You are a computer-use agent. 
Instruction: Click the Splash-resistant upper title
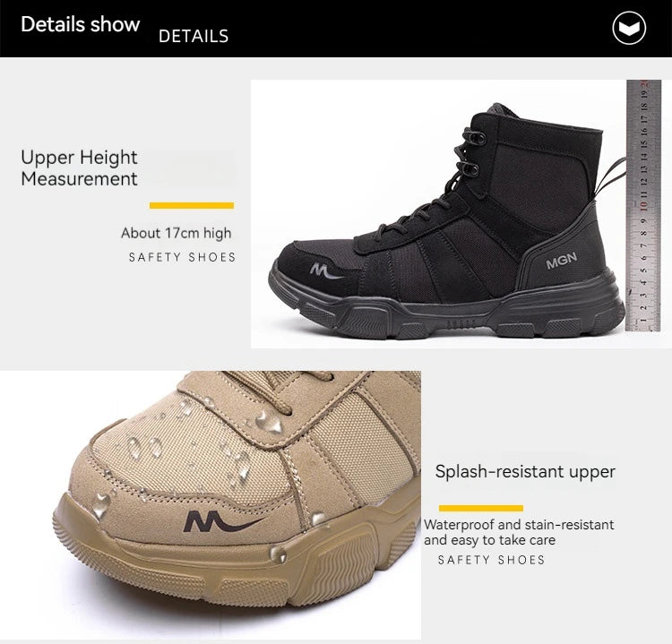coord(525,472)
